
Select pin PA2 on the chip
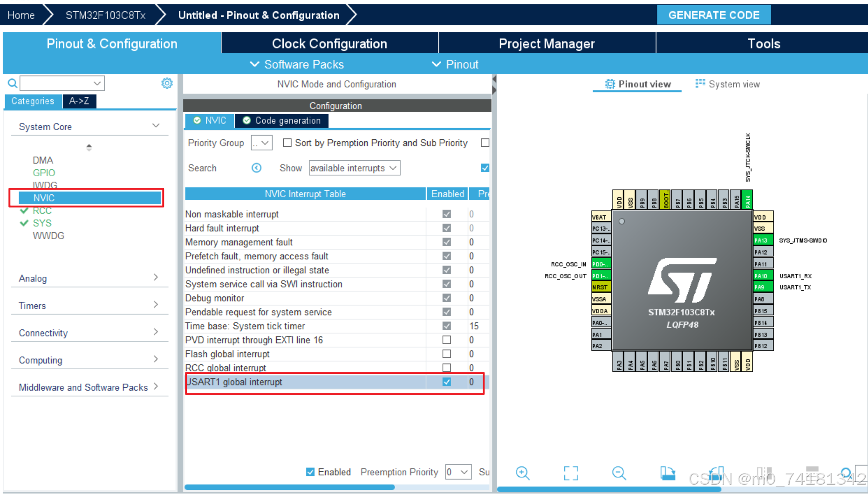pyautogui.click(x=601, y=346)
